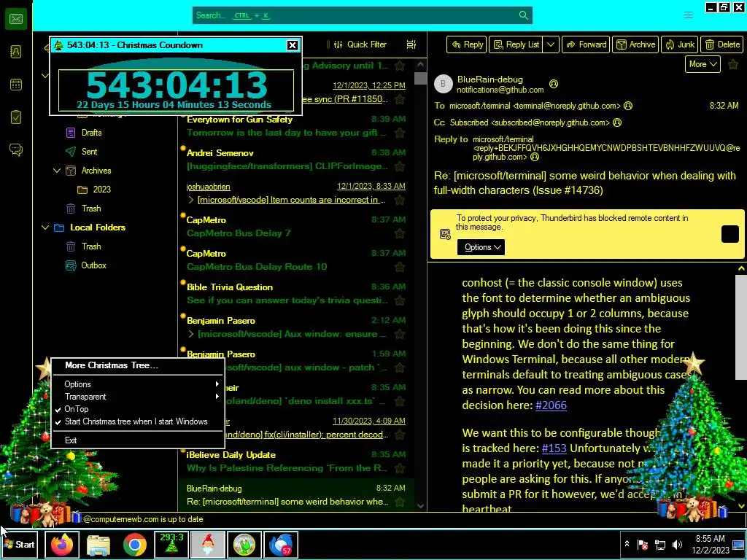Open Thunderbird taskbar icon with badge

pyautogui.click(x=281, y=544)
